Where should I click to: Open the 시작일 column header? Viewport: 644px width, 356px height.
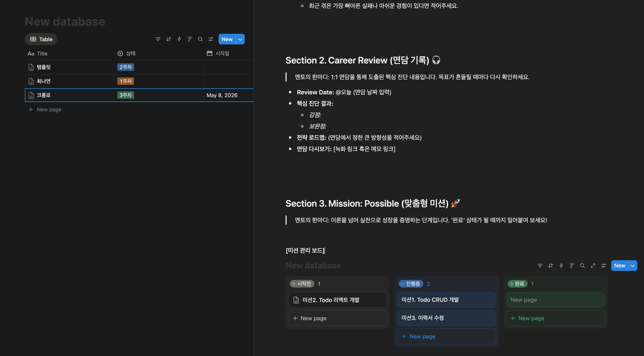click(222, 53)
